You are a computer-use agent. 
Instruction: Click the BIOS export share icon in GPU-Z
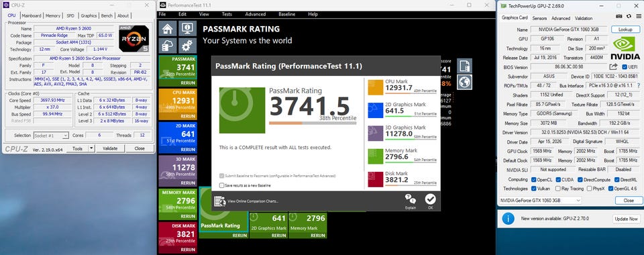[x=613, y=66]
